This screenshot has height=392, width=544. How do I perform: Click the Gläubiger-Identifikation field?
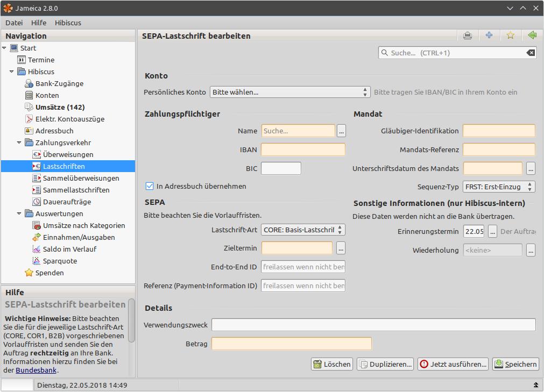coord(499,131)
